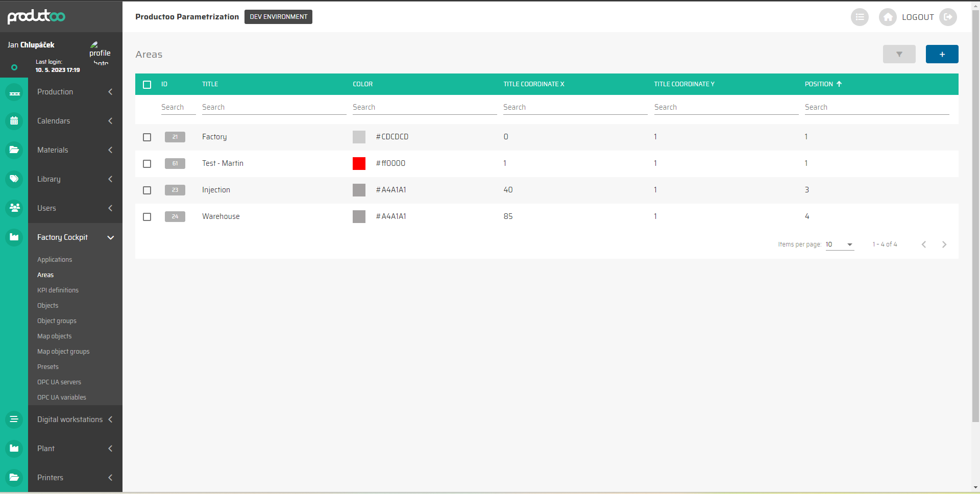Expand the Production sidebar section
The height and width of the screenshot is (494, 980).
point(75,92)
